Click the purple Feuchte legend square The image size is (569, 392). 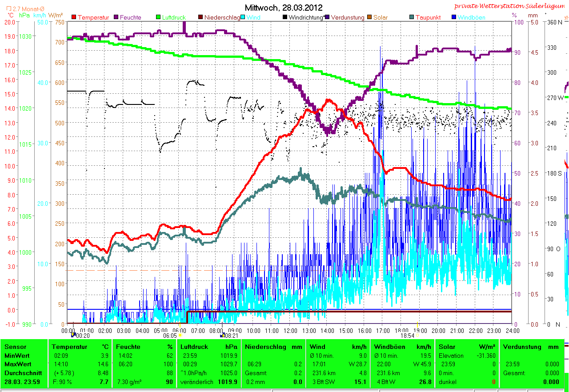click(x=116, y=17)
